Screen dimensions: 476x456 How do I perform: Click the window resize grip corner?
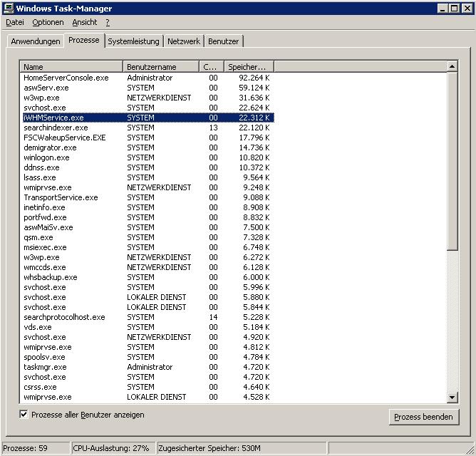click(470, 450)
